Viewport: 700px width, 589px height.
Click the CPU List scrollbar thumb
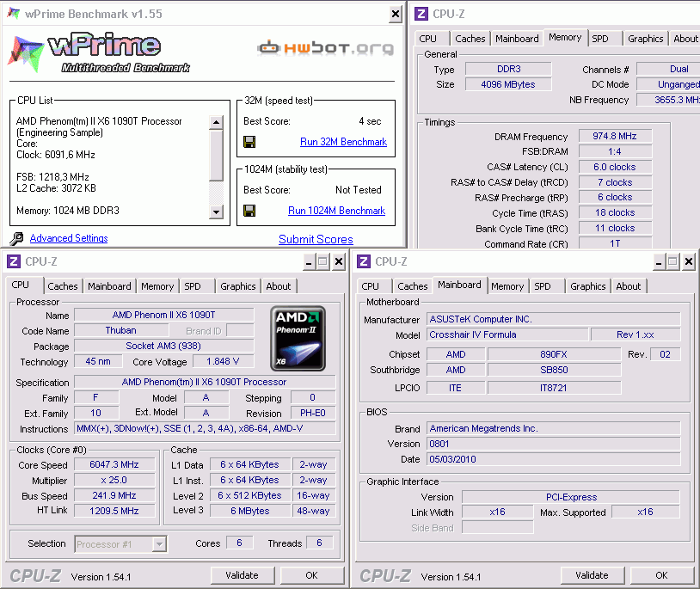click(216, 156)
